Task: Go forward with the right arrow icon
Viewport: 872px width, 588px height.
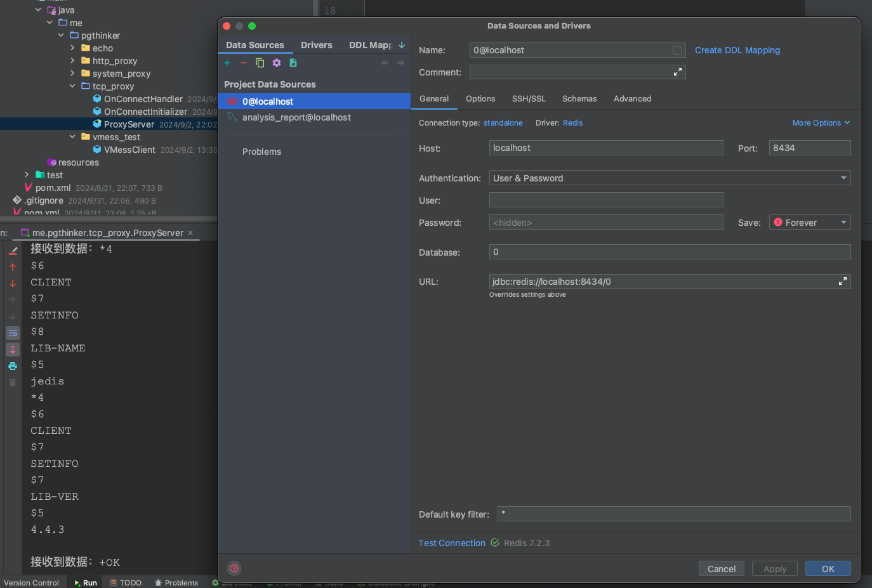Action: pos(400,63)
